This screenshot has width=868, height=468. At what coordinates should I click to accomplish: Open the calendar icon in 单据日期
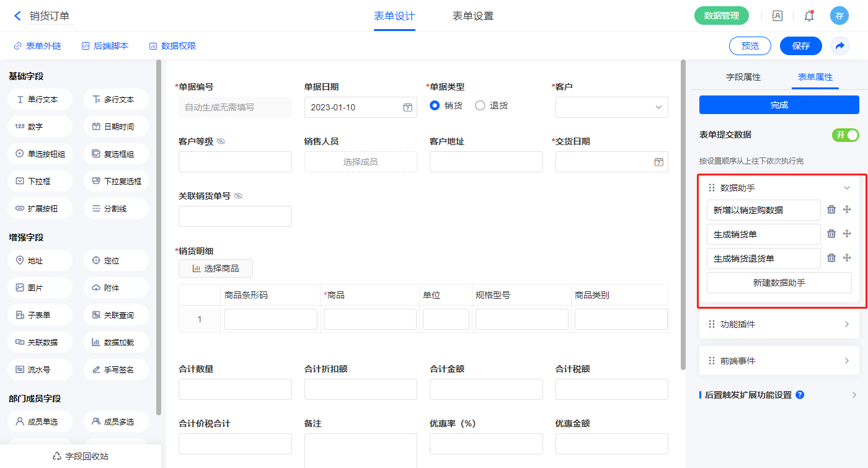pos(407,107)
